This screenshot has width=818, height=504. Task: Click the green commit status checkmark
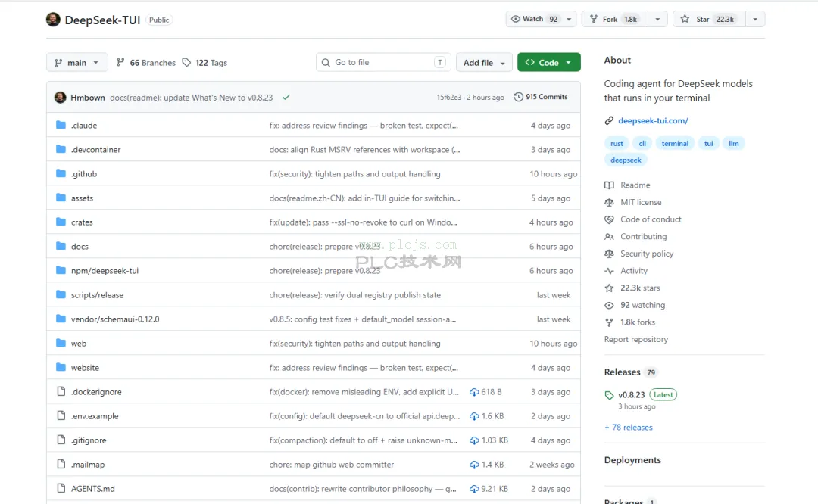point(286,97)
